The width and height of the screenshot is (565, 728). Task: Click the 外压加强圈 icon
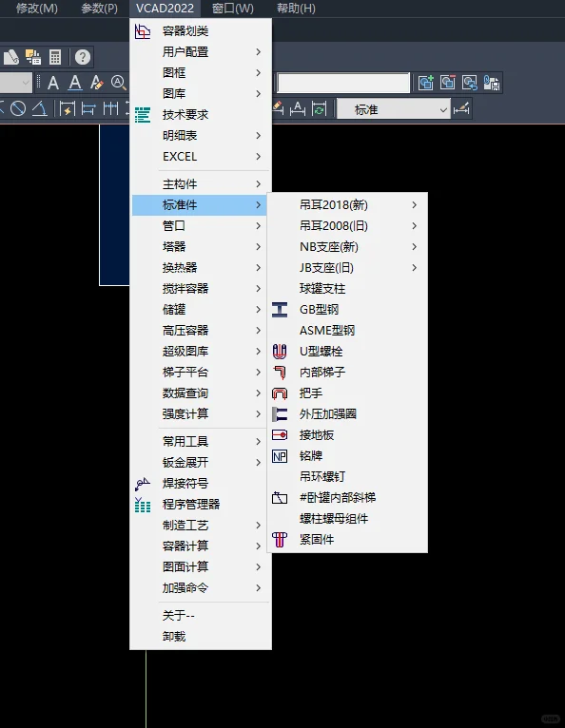click(280, 414)
